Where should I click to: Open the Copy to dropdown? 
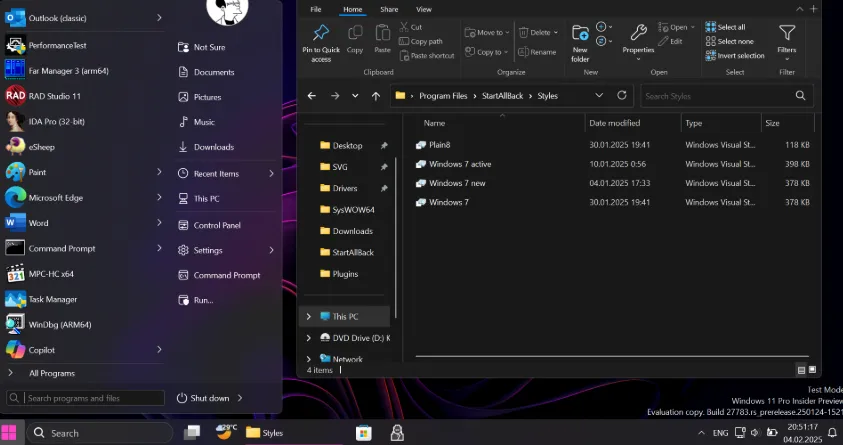point(487,52)
